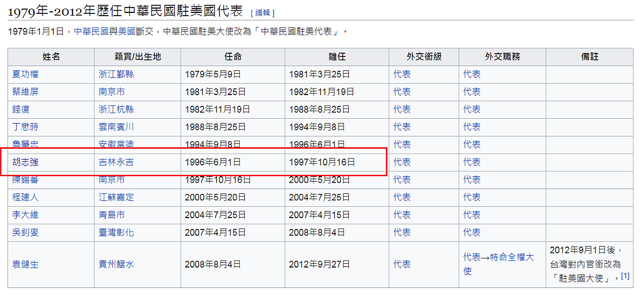Click 代表 in 錢復's 外交銜級 column

tap(402, 109)
